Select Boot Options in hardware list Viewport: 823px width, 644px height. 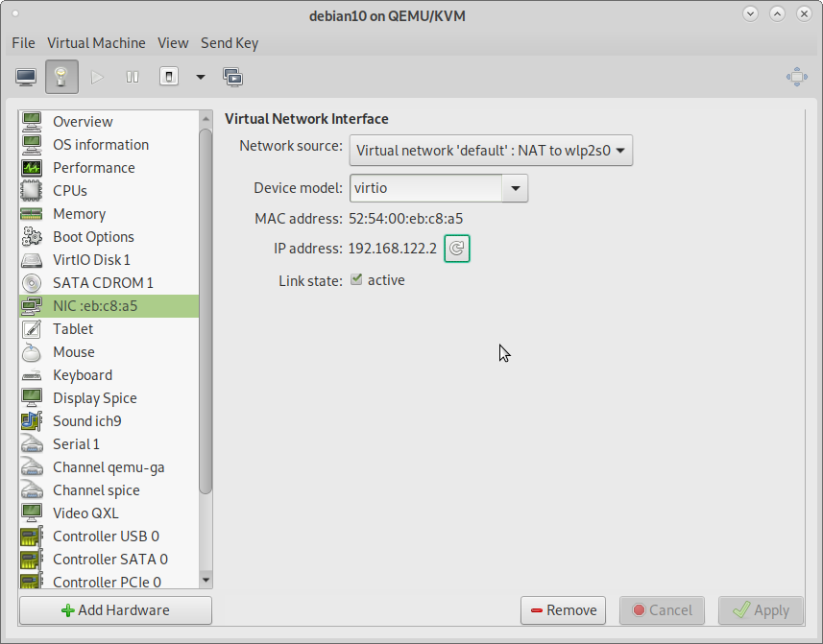(x=93, y=237)
